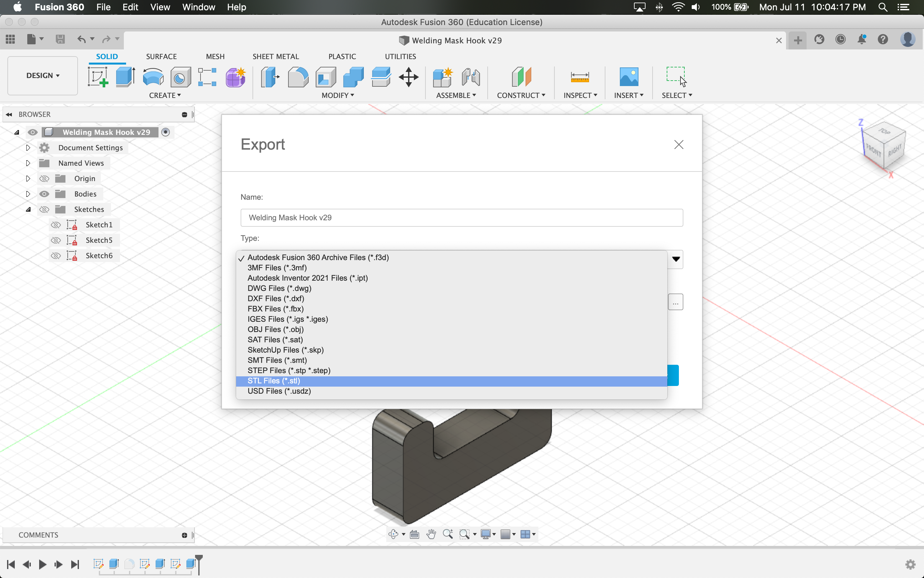Screen dimensions: 924x578
Task: Select the Fillet tool
Action: click(298, 77)
